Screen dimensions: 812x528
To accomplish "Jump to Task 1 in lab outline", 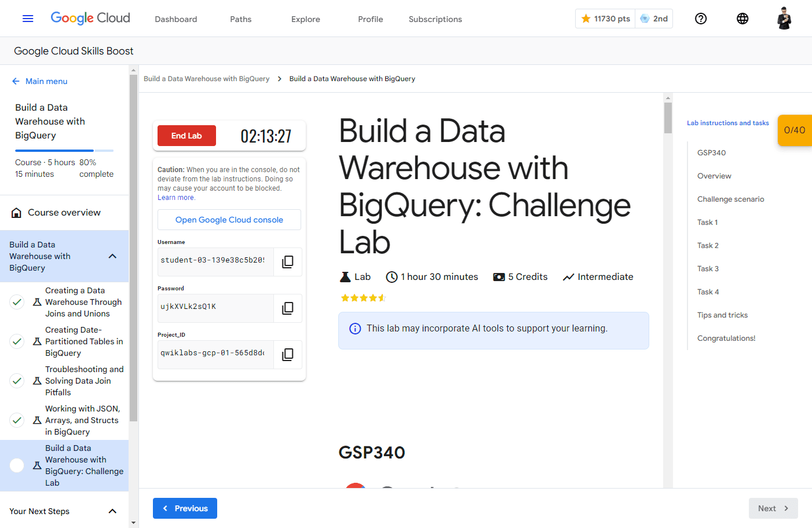I will [x=708, y=223].
